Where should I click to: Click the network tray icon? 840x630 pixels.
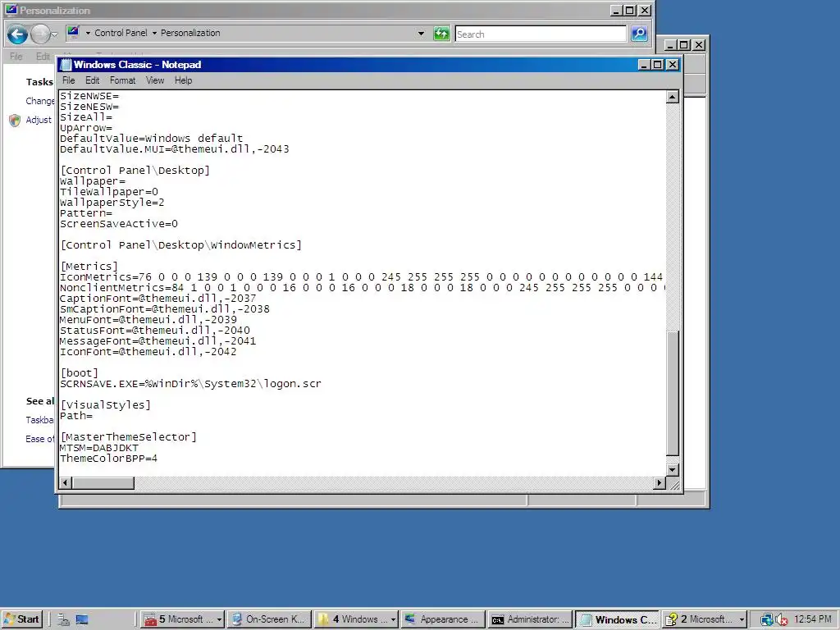coord(766,619)
